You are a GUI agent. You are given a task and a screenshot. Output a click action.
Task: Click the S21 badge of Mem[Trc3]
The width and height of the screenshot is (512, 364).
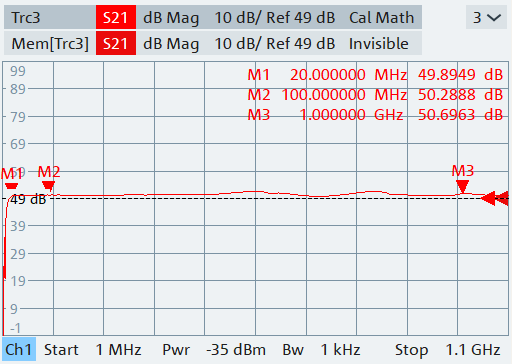coord(116,43)
